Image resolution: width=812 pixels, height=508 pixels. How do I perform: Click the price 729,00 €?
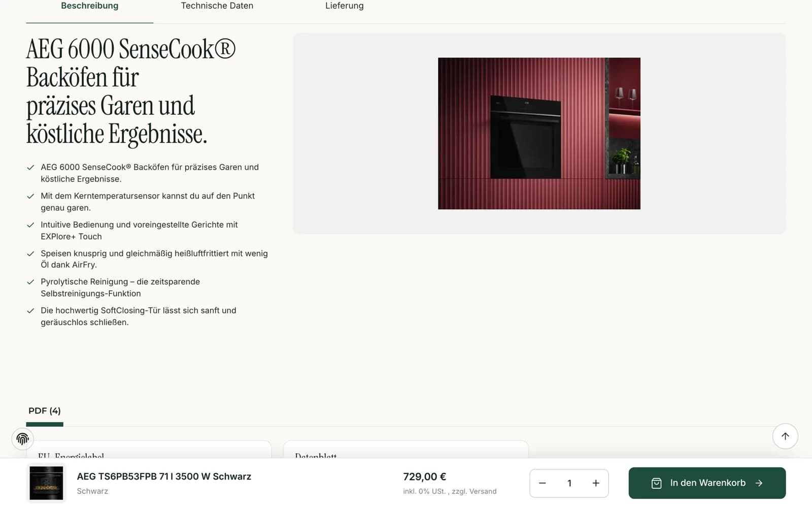pos(424,477)
